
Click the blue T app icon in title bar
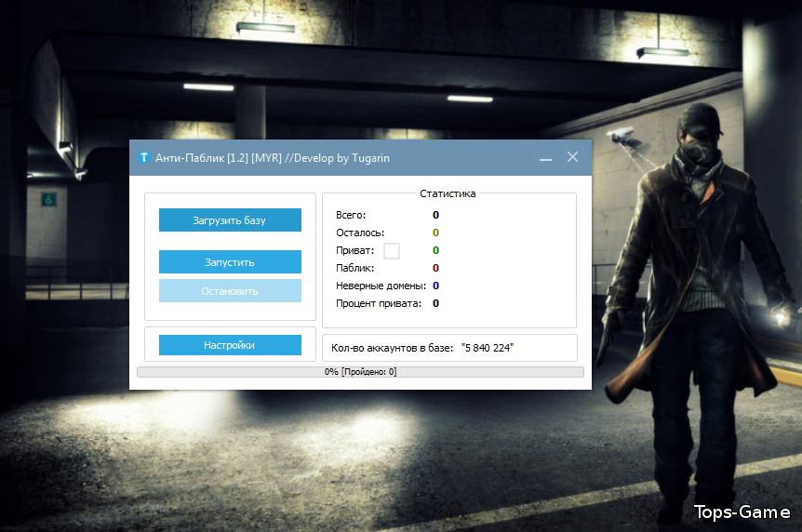pos(144,158)
